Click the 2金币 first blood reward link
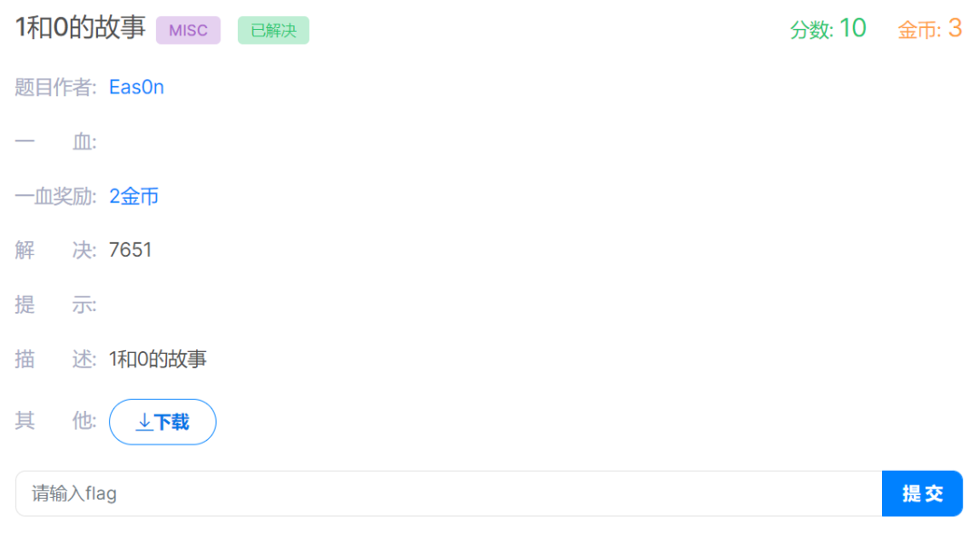 pos(133,196)
